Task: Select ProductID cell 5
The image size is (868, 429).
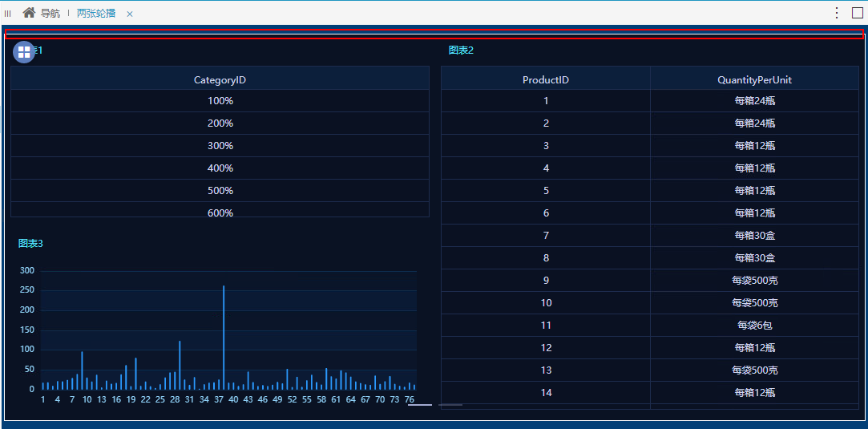Action: click(546, 190)
